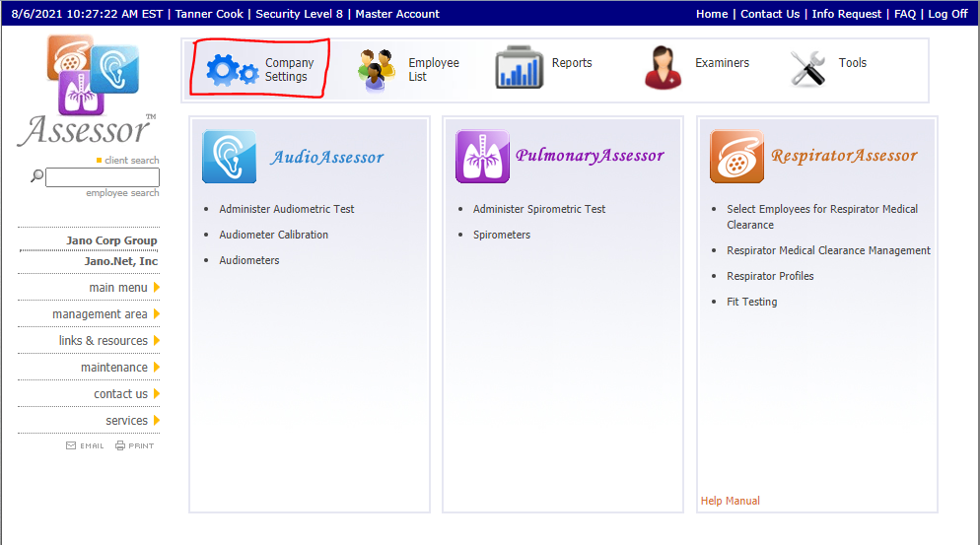Click the PulmonaryAssessor lungs icon
This screenshot has height=545, width=980.
(x=482, y=157)
